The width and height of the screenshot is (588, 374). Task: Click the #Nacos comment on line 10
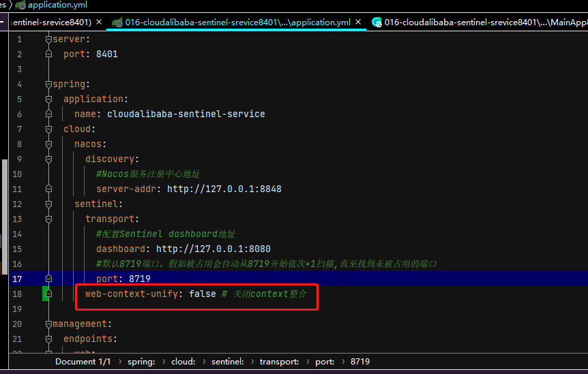(x=148, y=174)
